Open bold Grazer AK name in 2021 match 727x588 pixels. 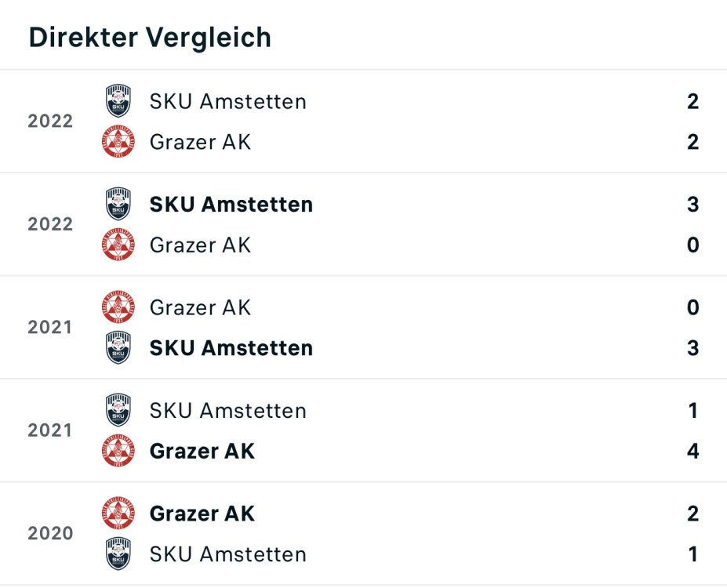202,452
